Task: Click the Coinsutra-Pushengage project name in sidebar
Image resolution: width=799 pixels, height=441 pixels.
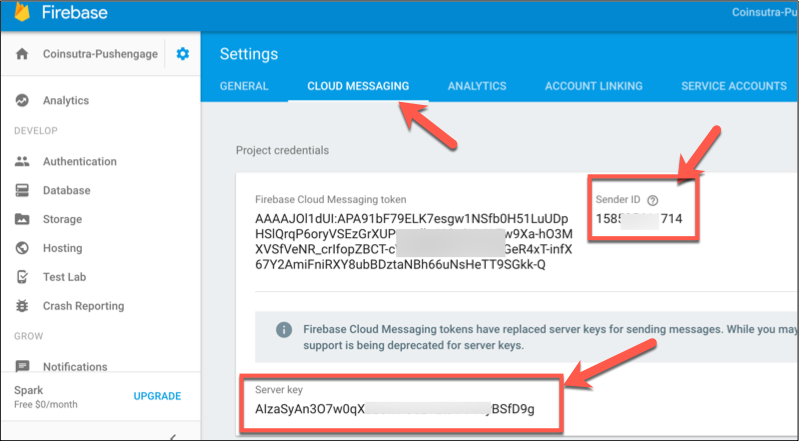Action: pyautogui.click(x=100, y=54)
